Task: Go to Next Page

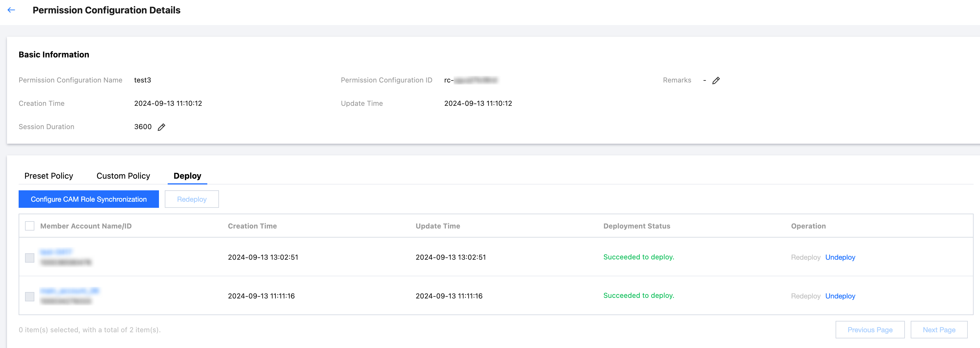Action: (x=939, y=330)
